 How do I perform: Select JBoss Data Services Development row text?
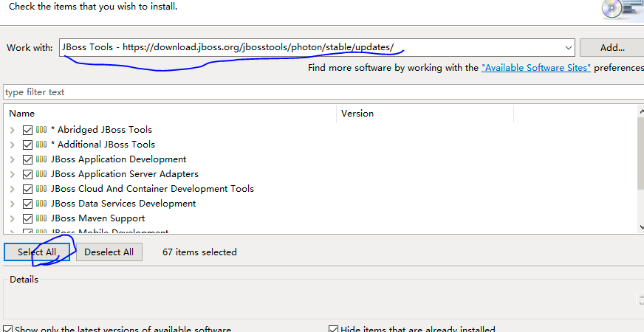(x=123, y=204)
